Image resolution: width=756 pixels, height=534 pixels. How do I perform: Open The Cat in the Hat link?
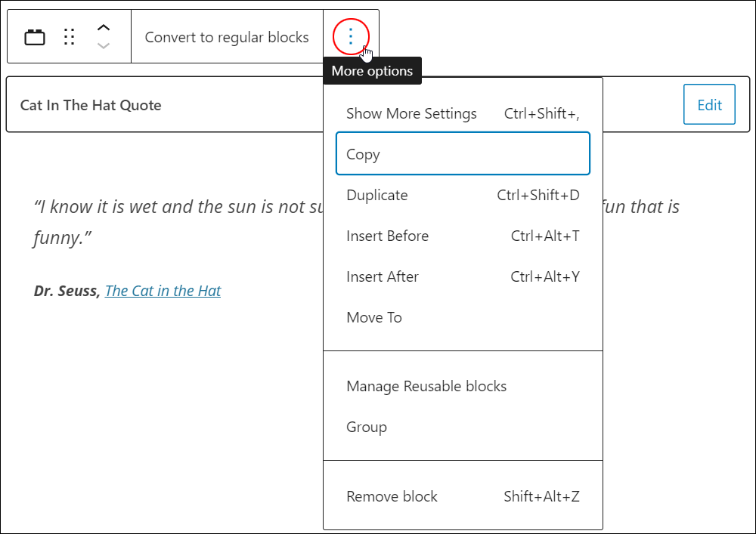163,291
